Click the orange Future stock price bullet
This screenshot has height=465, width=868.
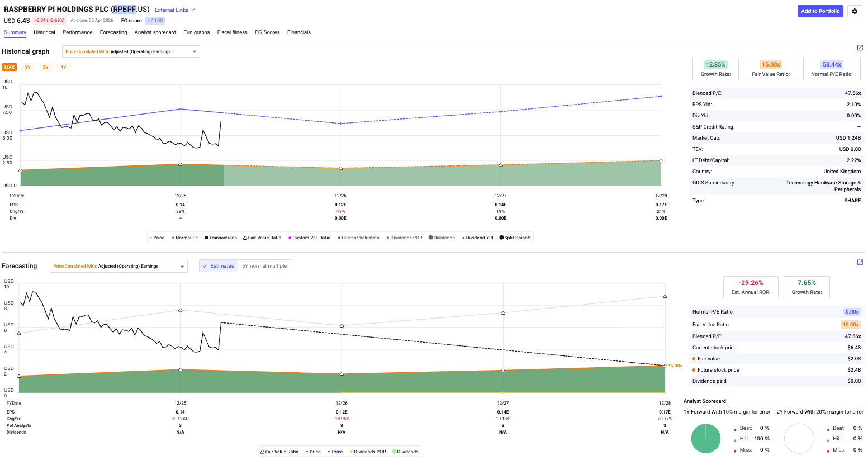[694, 370]
